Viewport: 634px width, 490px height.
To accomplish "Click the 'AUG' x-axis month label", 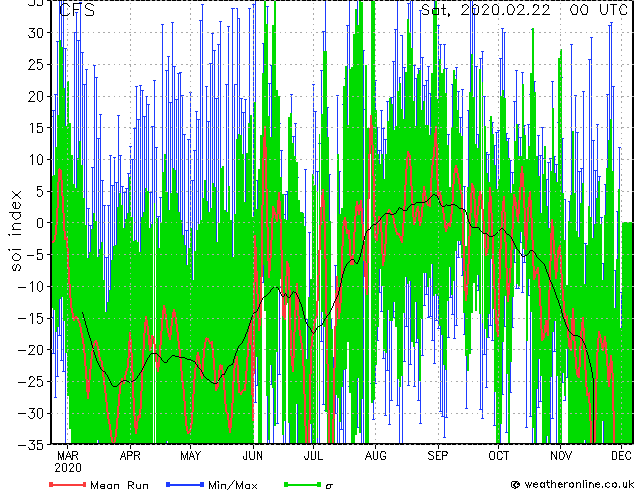I will click(376, 456).
